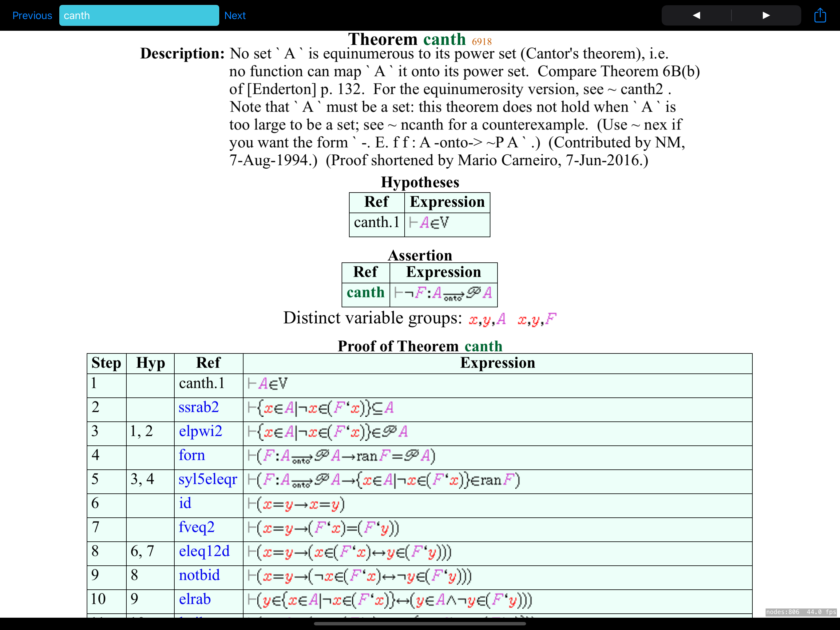Open the notbid reference link
Screen dimensions: 840x630
click(199, 575)
